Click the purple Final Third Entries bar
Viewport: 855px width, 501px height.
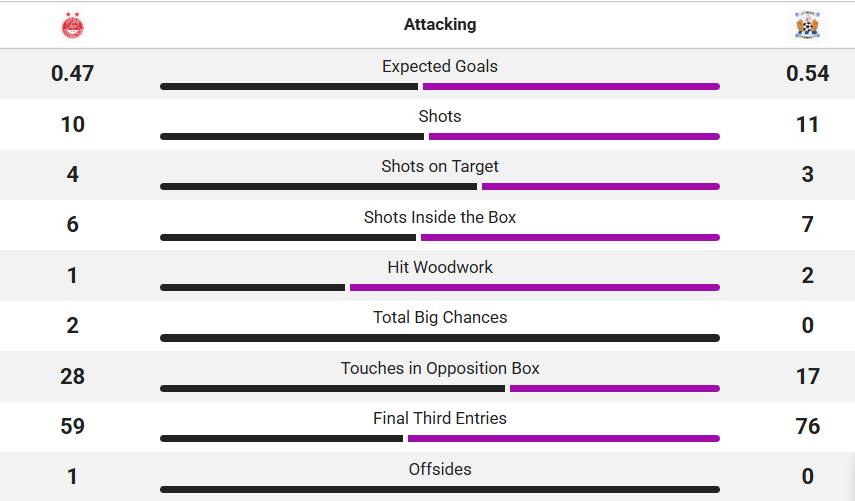[563, 439]
